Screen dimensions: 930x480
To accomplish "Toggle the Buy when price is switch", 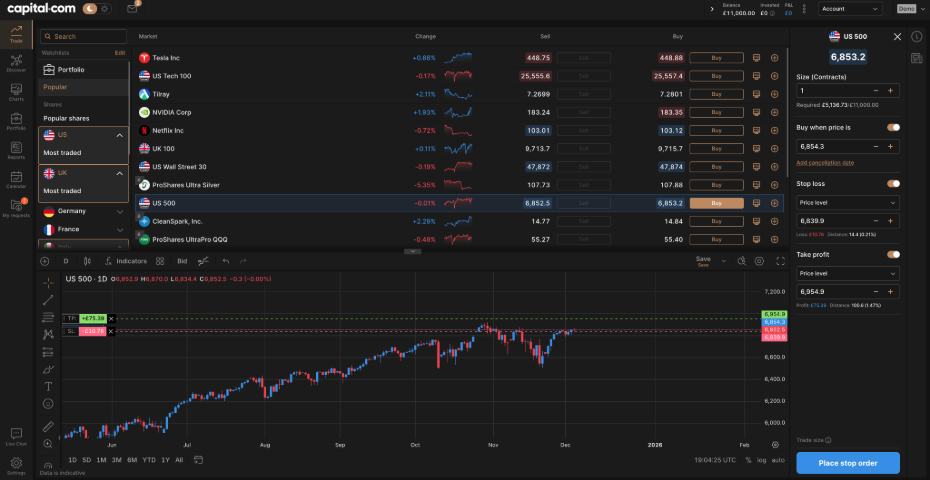I will click(893, 128).
